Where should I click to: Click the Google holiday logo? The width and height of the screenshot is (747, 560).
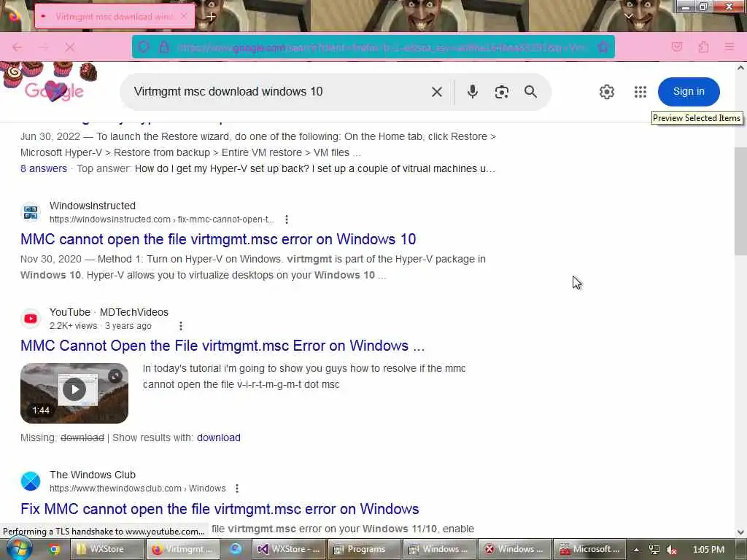(x=54, y=90)
